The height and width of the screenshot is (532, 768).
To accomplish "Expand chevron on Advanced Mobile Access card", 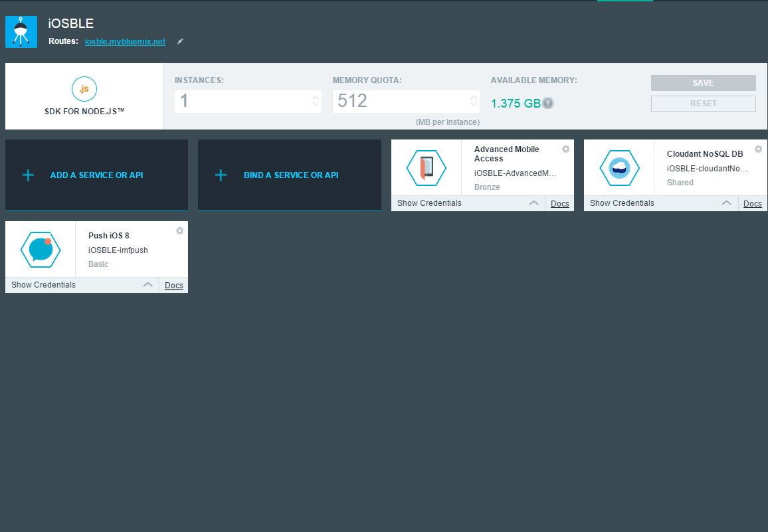I will point(534,203).
